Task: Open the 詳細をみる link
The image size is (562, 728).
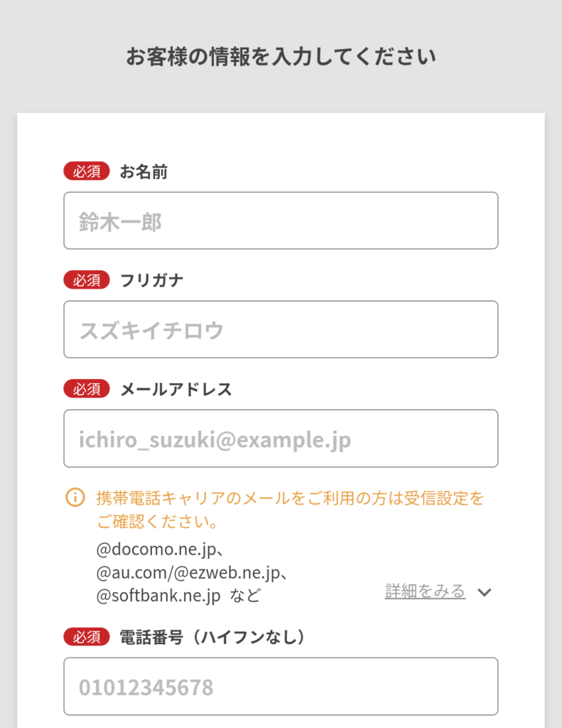Action: click(x=425, y=591)
